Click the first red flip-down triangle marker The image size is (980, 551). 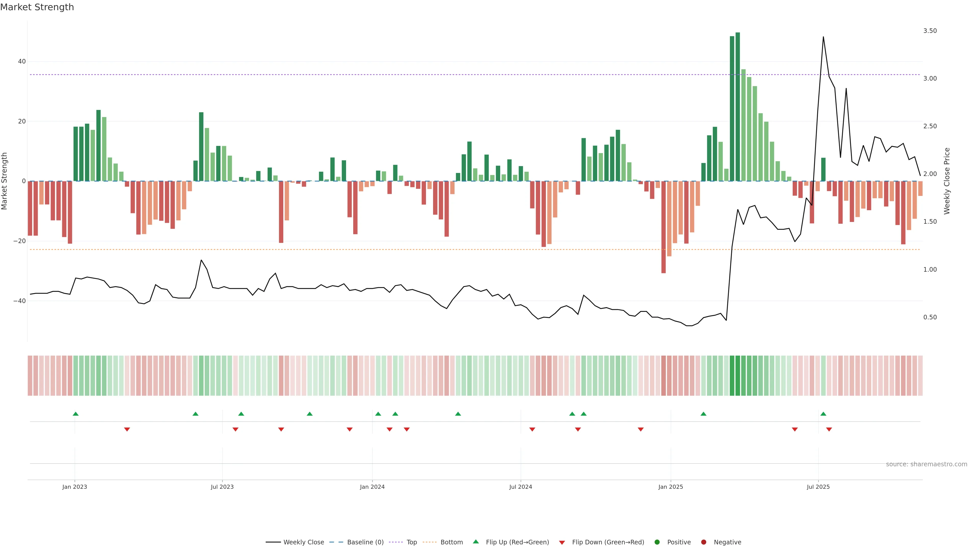(127, 429)
